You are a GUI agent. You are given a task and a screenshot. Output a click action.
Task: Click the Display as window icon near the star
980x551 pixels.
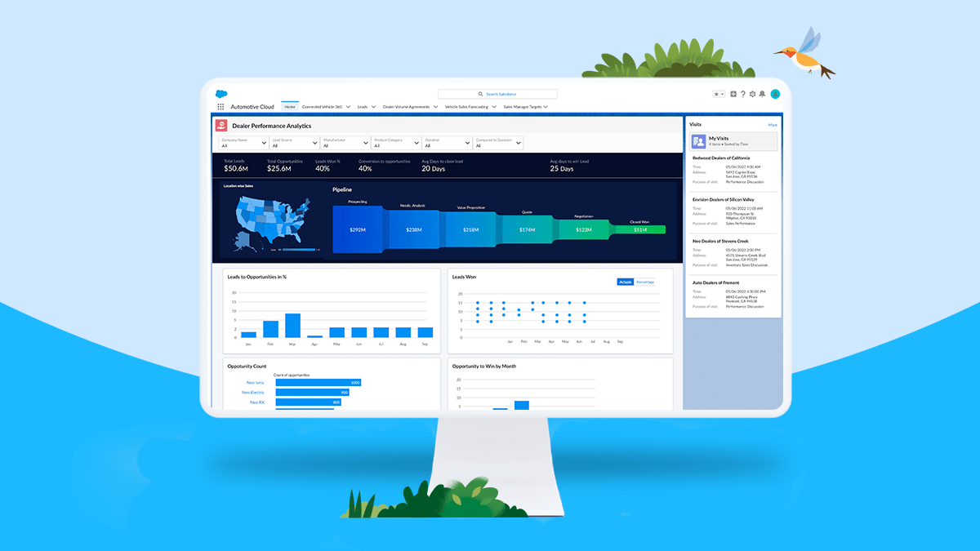coord(733,94)
